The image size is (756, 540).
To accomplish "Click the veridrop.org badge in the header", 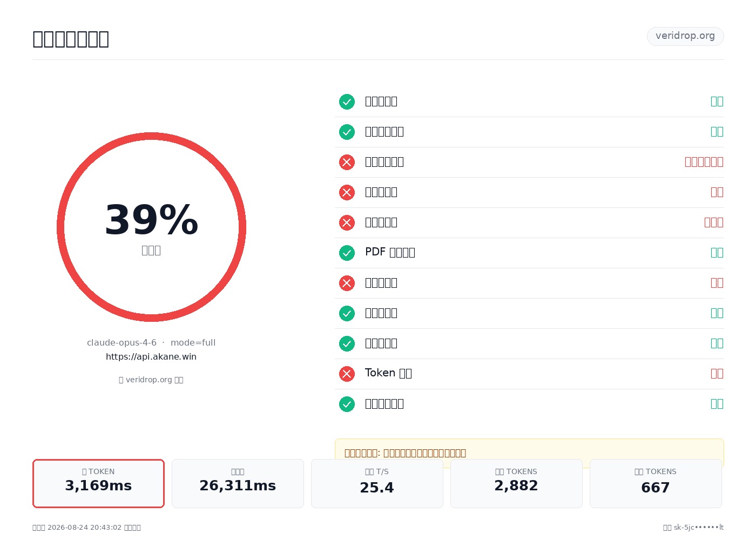I will (685, 36).
